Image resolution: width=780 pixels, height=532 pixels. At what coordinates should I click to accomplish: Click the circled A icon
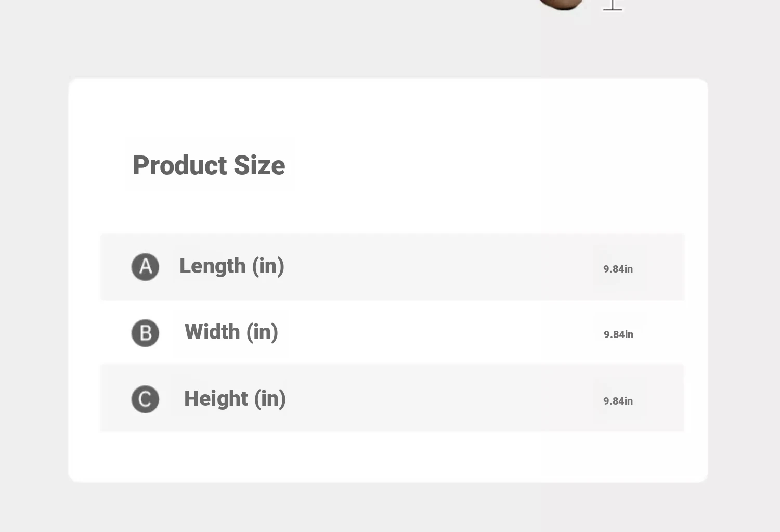[145, 267]
